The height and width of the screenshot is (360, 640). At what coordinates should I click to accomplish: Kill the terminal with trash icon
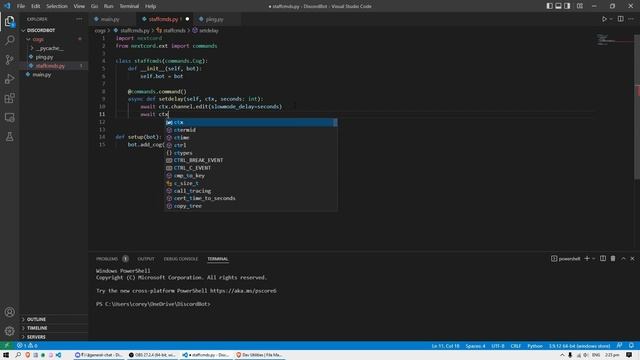(613, 259)
